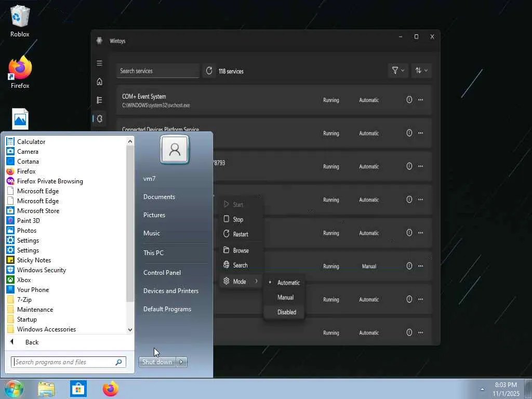
Task: Launch Xbox from the Start menu
Action: (x=66, y=280)
